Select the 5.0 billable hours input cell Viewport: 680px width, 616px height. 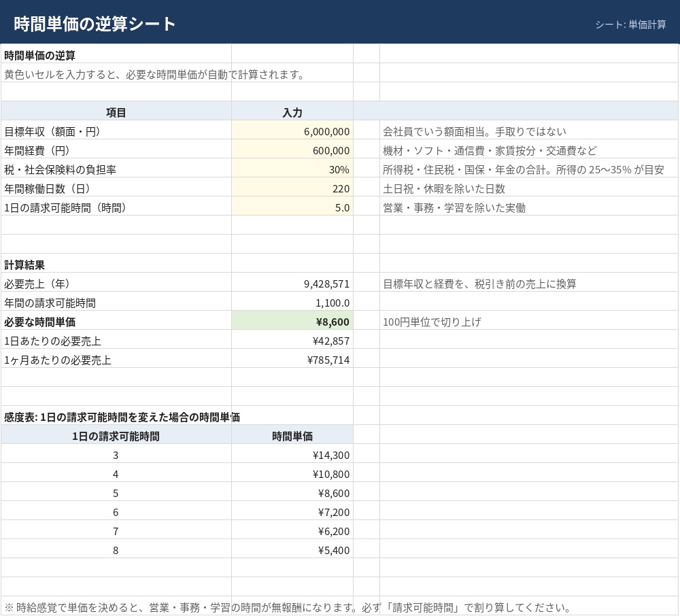coord(292,206)
